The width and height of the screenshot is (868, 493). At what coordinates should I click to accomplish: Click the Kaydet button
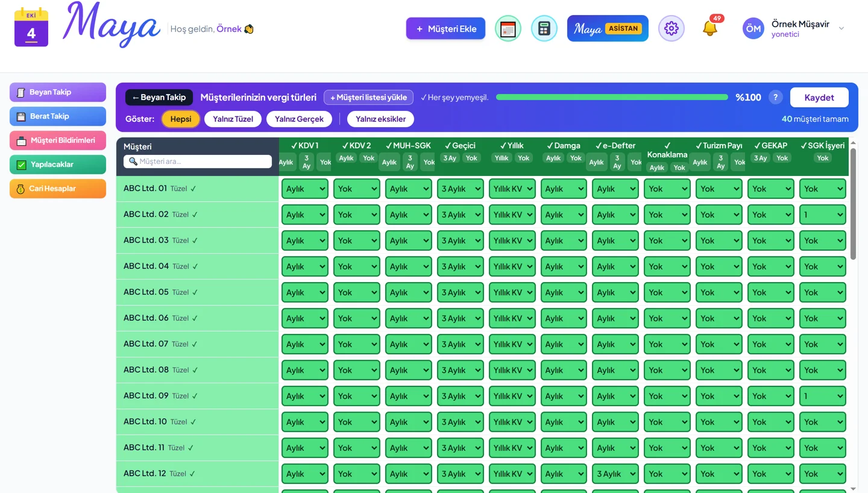[x=819, y=97]
